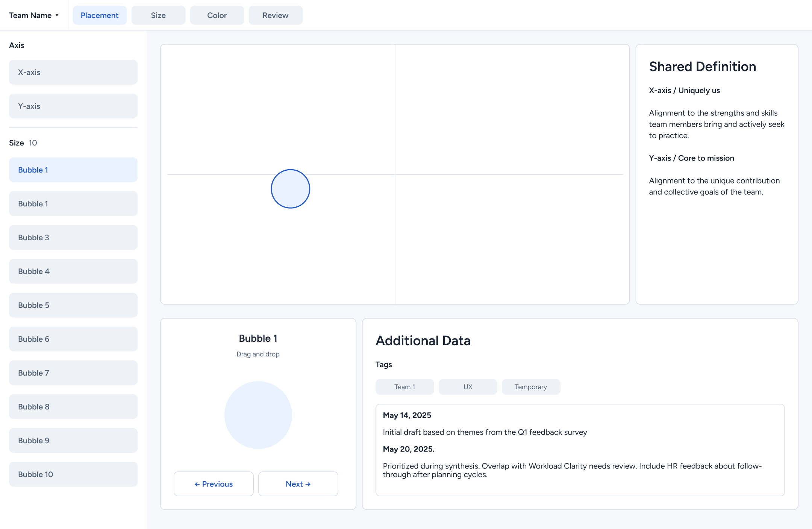Click the Q1 feedback survey note text
Screen dimensions: 812x529
click(485, 432)
